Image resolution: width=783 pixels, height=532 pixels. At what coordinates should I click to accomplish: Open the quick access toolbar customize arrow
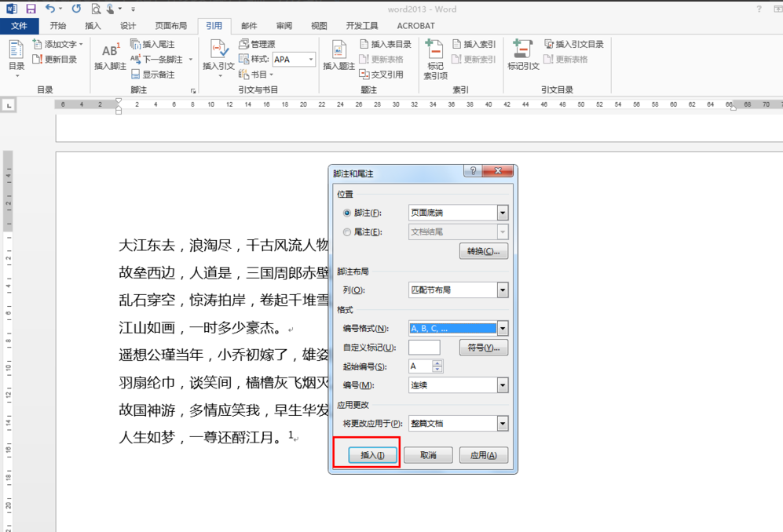click(x=134, y=9)
